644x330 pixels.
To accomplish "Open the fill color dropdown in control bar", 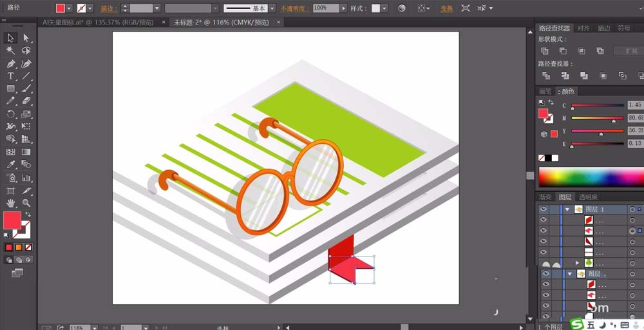I will click(x=69, y=8).
